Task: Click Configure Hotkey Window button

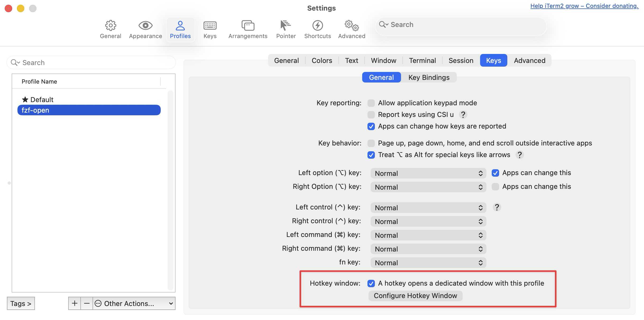Action: tap(415, 296)
